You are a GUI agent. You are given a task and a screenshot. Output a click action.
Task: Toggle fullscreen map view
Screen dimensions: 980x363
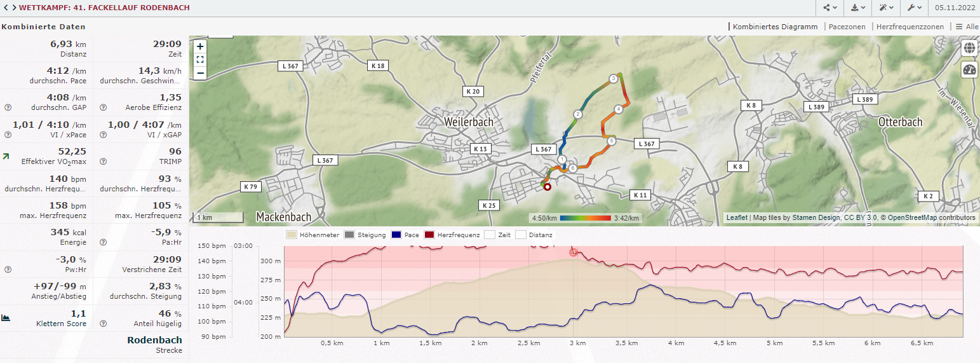pyautogui.click(x=200, y=60)
